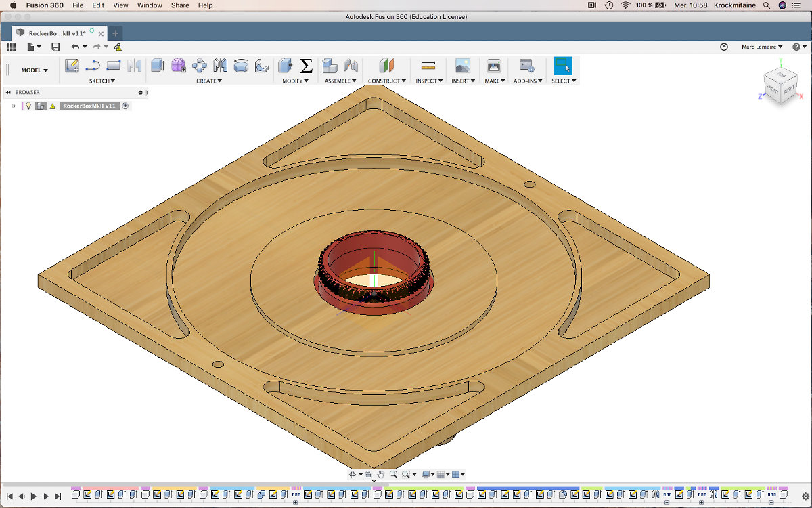Jump to timeline end
Viewport: 812px width, 508px height.
click(x=58, y=496)
